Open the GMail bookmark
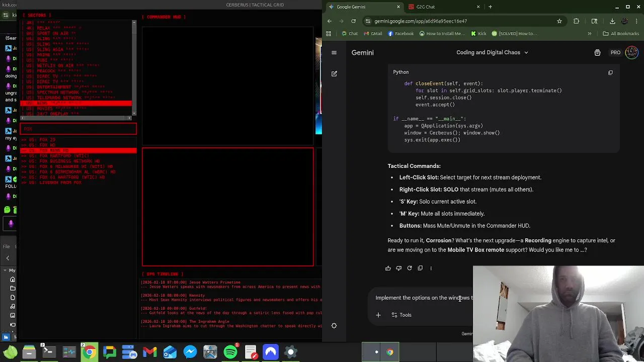 coord(373,34)
